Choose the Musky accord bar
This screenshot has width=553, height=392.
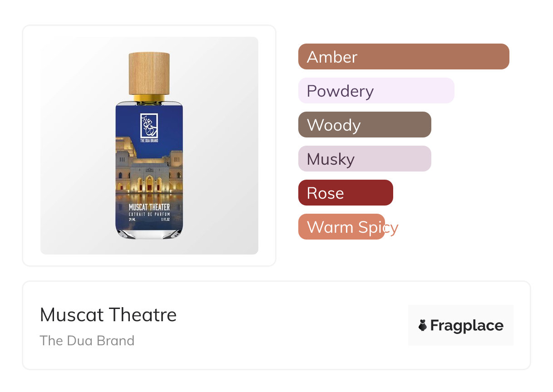point(365,159)
